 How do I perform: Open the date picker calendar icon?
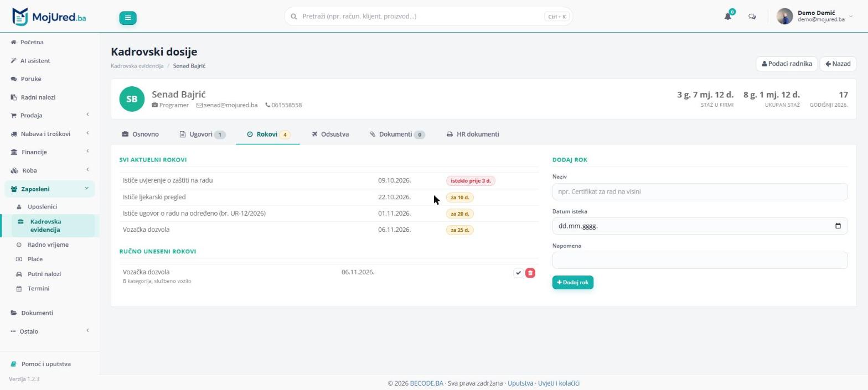click(838, 226)
